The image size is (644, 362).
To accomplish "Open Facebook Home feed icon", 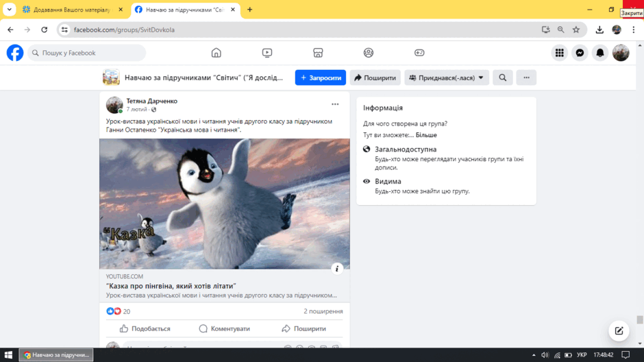I will pyautogui.click(x=216, y=53).
